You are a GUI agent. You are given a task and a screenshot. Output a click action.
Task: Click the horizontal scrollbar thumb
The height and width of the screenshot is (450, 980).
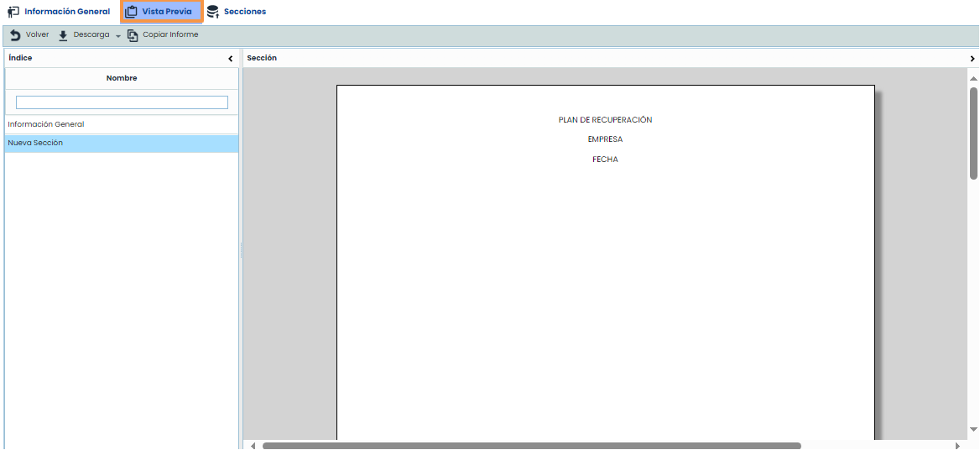pyautogui.click(x=531, y=446)
